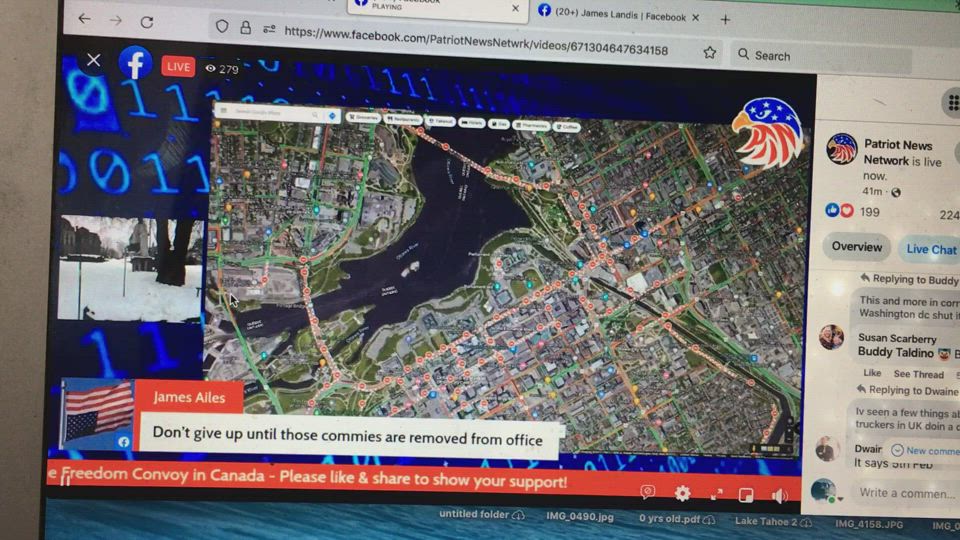Bookmark this page with star icon
960x540 pixels.
(709, 53)
